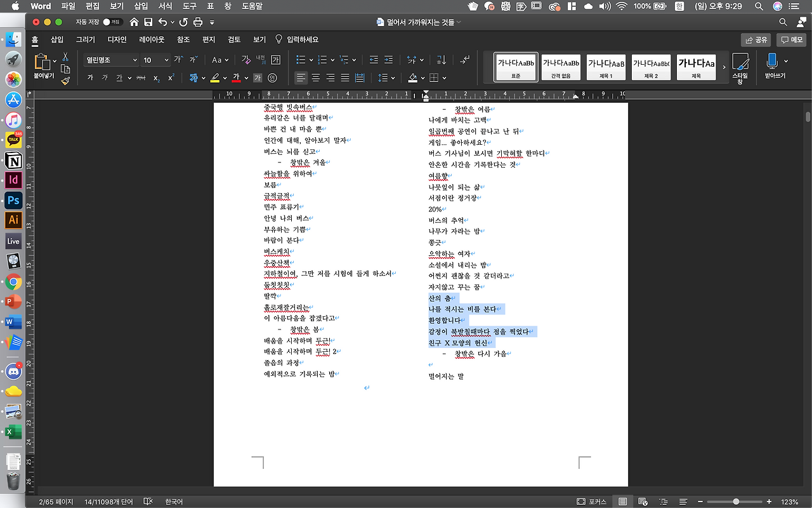Apply the 제목 1 style
This screenshot has height=508, width=812.
606,66
